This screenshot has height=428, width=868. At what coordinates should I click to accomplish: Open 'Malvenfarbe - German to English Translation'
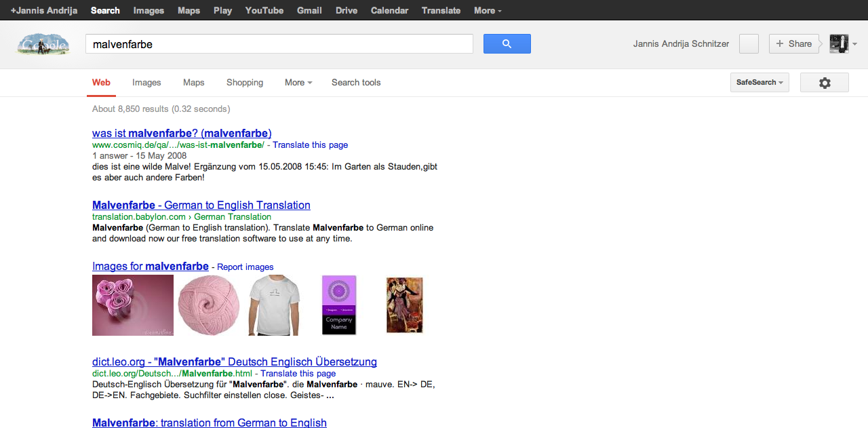(201, 205)
